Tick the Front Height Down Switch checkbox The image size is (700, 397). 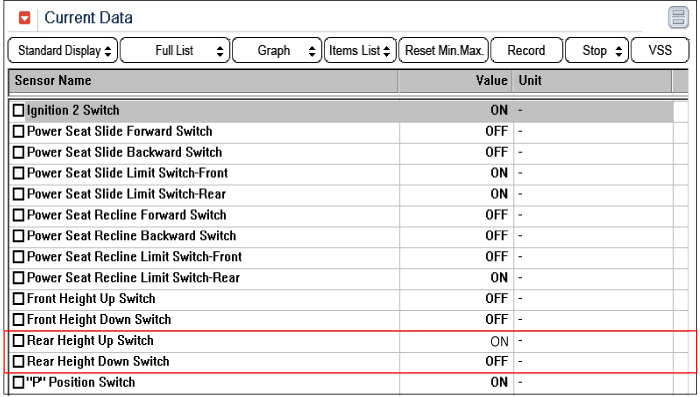click(18, 320)
